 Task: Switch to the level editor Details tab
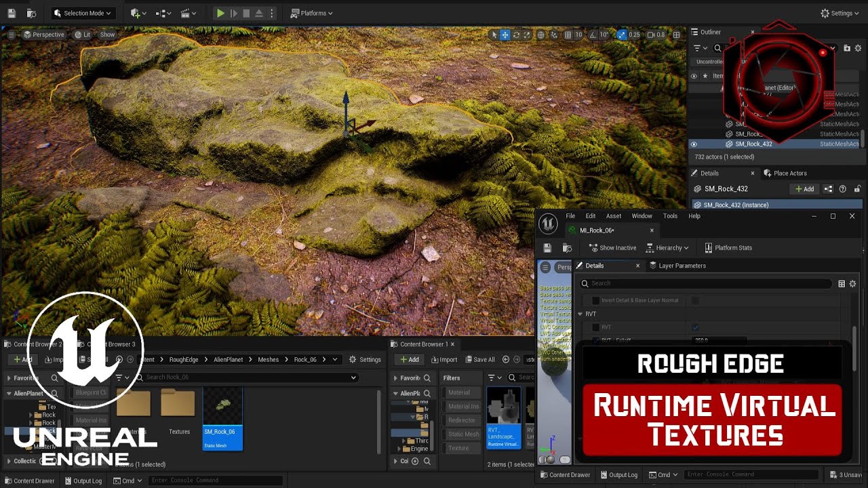[x=709, y=173]
